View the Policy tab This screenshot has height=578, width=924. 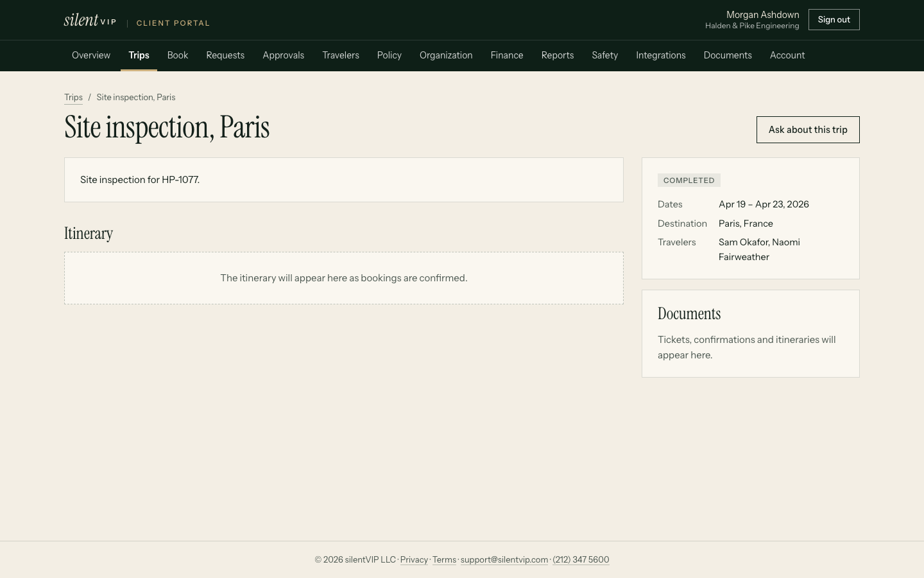tap(389, 55)
